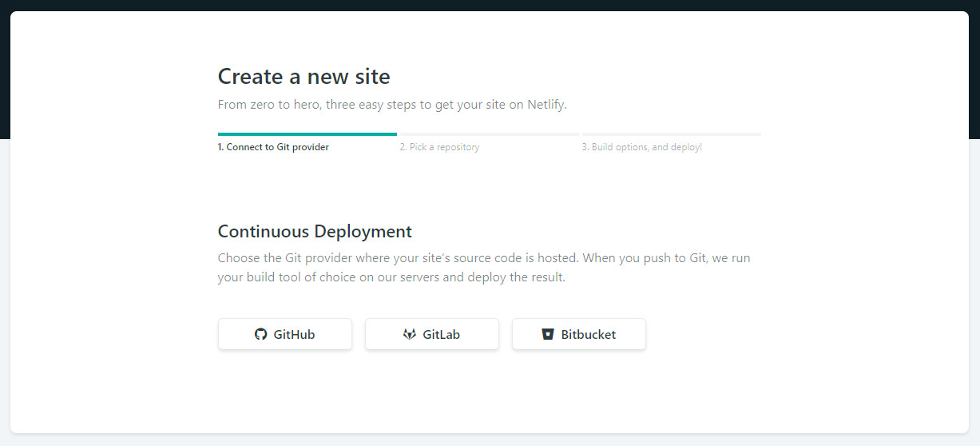Image resolution: width=980 pixels, height=446 pixels.
Task: Click the Bitbucket bucket icon
Action: 548,334
